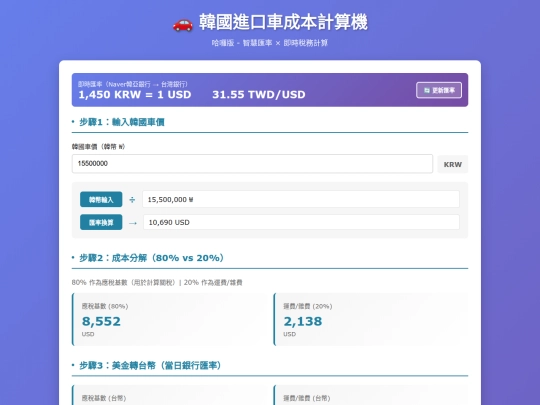Viewport: 540px width, 405px height.
Task: Click the 即時匯率 source caption
Action: pyautogui.click(x=133, y=84)
